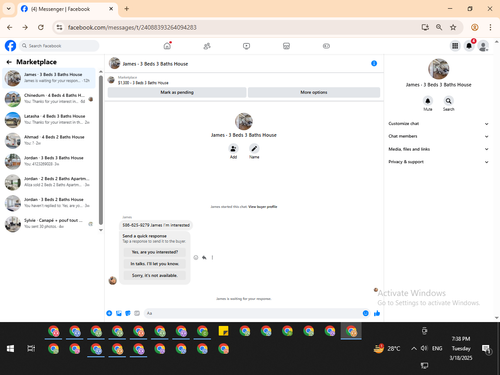Mute the conversation with bell icon
Image resolution: width=500 pixels, height=375 pixels.
click(428, 101)
